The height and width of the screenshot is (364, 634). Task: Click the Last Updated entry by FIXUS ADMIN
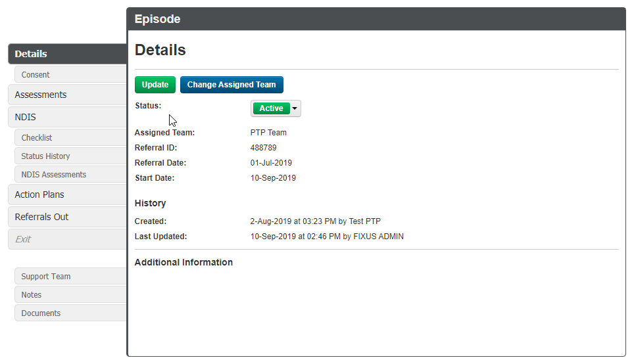(x=327, y=237)
